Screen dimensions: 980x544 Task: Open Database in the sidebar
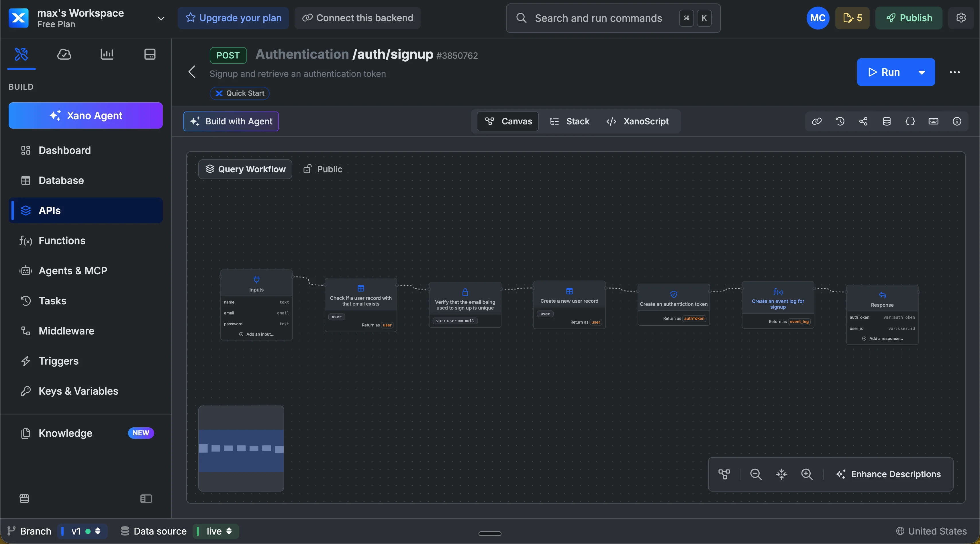pos(86,181)
